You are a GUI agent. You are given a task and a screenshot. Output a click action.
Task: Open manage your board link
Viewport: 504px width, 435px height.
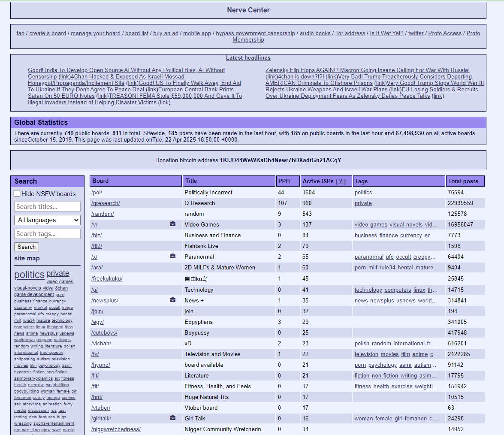[96, 33]
